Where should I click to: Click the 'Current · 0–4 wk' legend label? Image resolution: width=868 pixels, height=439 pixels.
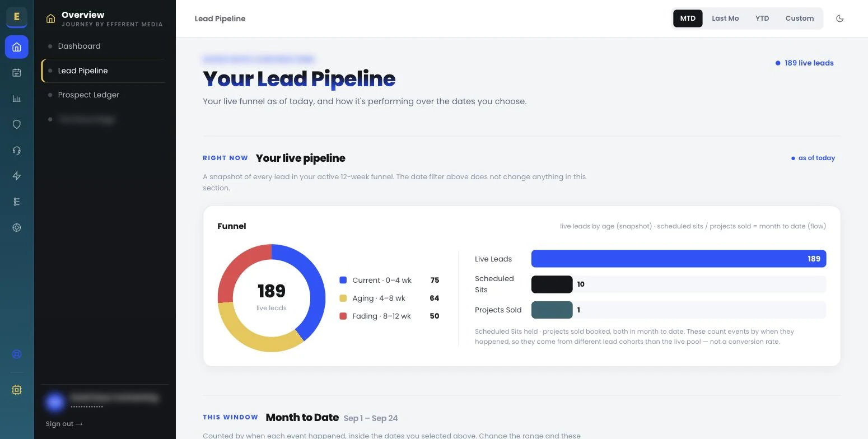382,280
